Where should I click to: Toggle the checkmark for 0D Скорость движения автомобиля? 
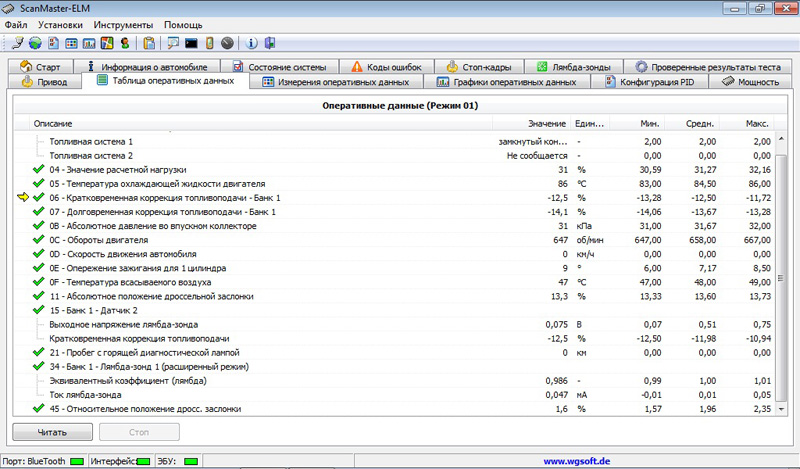[39, 254]
